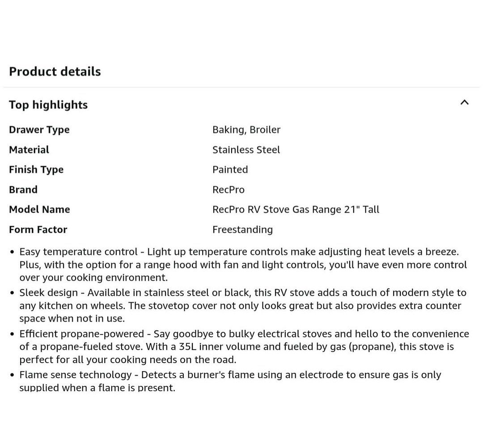Screen dimensions: 483x448
Task: Click the horizontal divider under Product details
Action: pos(241,87)
